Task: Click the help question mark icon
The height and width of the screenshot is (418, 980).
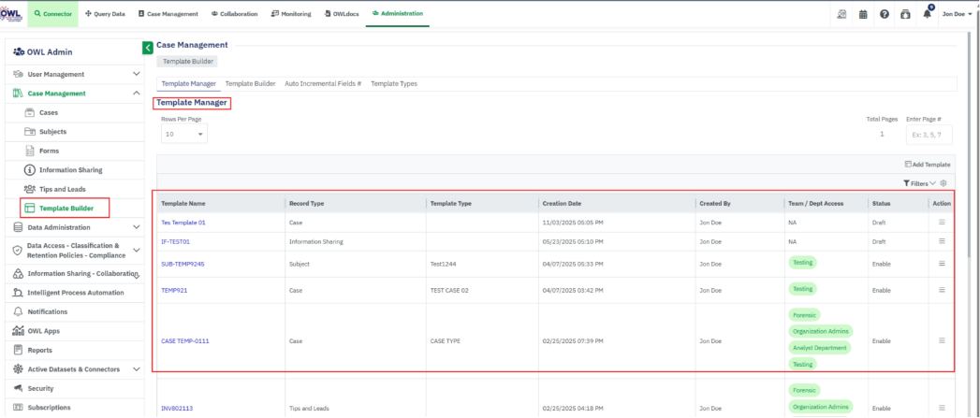Action: click(x=884, y=14)
